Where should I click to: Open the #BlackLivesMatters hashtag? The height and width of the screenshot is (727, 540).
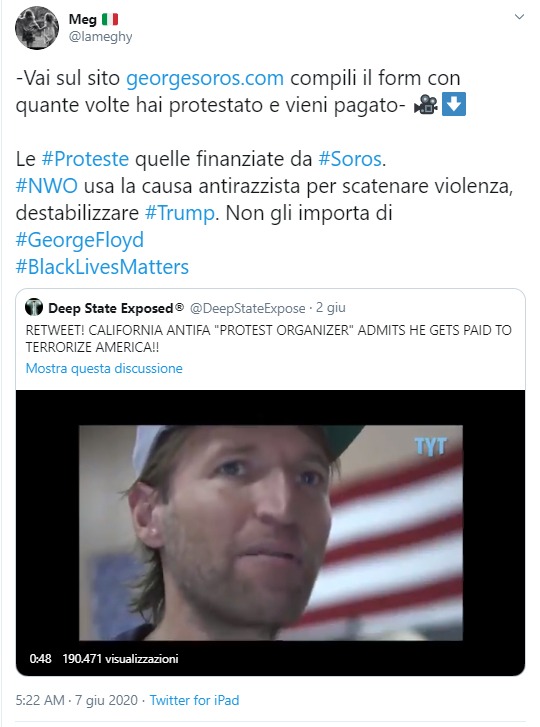coord(102,267)
